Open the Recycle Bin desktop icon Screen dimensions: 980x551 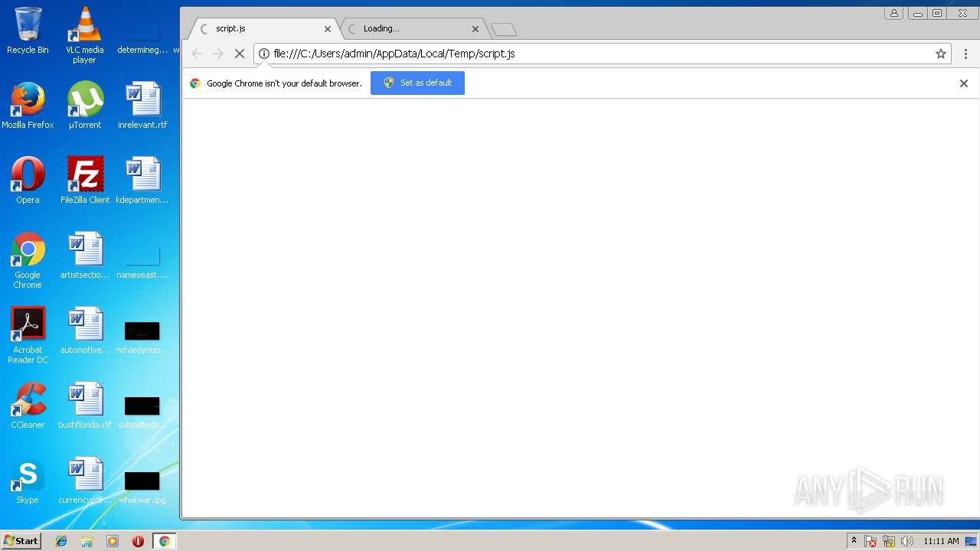(28, 31)
